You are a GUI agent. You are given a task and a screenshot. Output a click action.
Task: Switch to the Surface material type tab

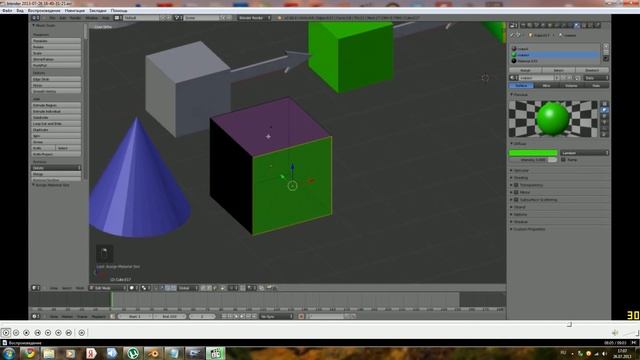coord(521,86)
